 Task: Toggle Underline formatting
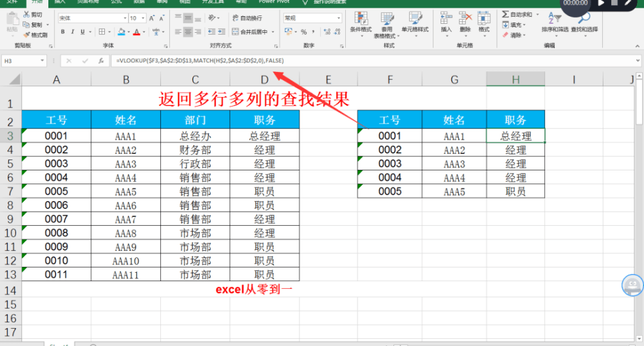click(x=82, y=32)
